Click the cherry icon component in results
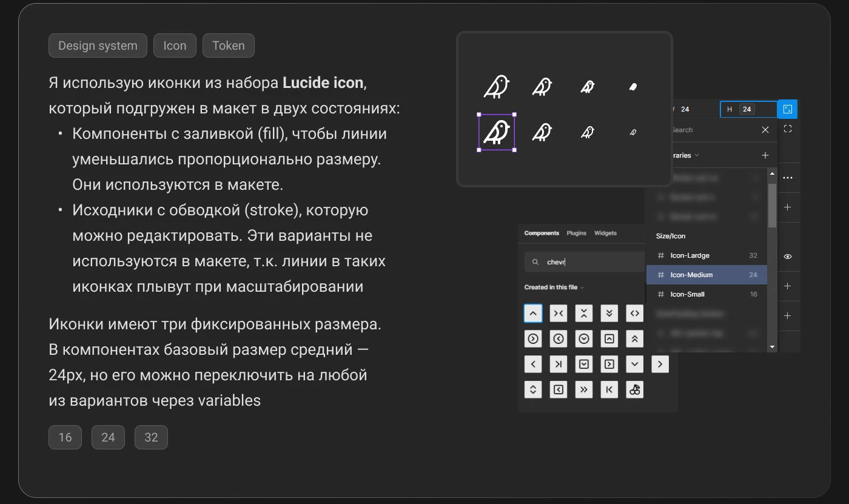This screenshot has height=504, width=849. [635, 389]
